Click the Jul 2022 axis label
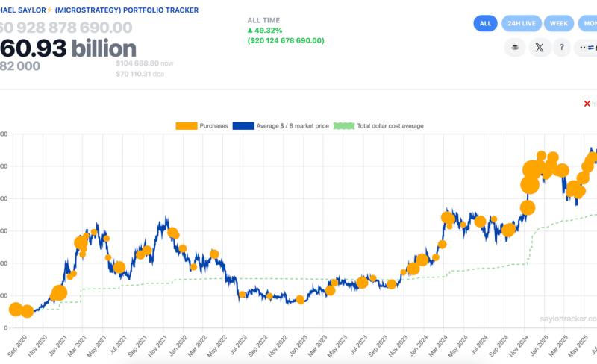 click(238, 345)
